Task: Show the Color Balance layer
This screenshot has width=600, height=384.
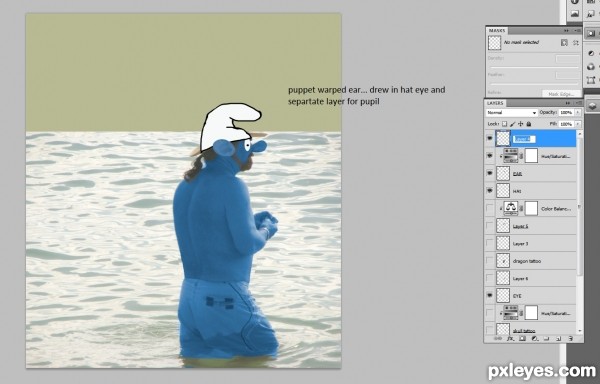Action: [x=490, y=208]
